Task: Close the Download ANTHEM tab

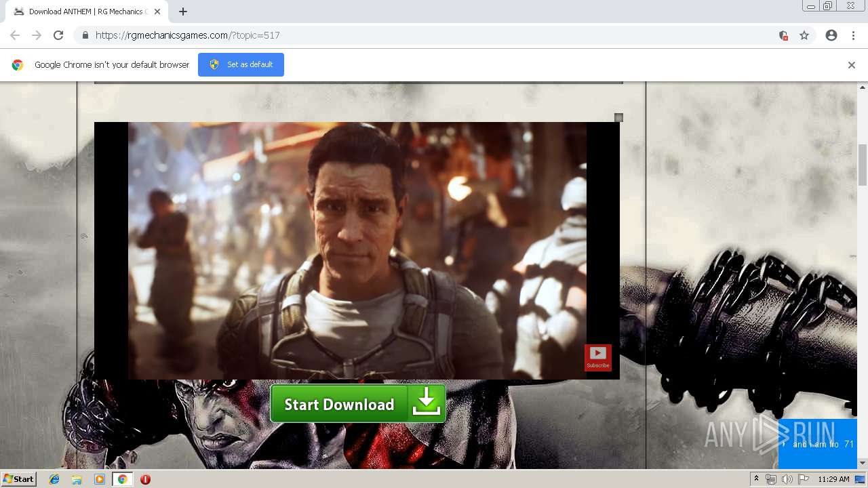Action: coord(157,12)
